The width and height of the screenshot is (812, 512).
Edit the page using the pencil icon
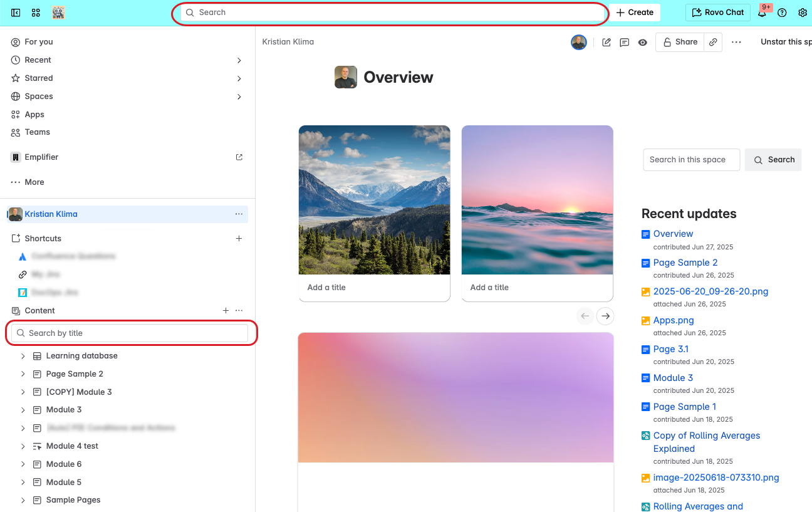pyautogui.click(x=606, y=42)
